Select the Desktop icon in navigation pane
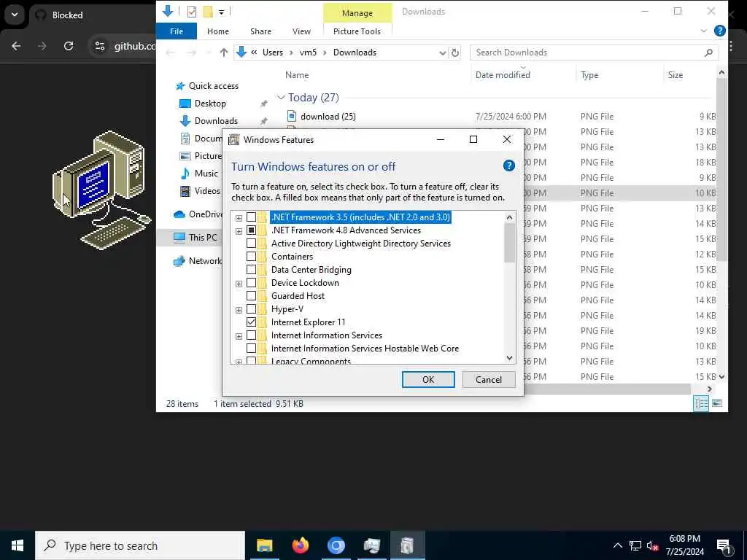747x560 pixels. 185,104
